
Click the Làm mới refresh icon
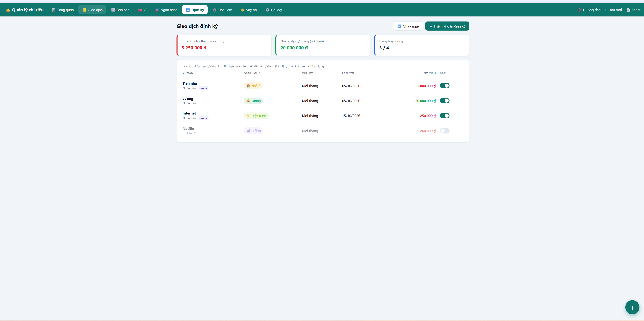606,10
